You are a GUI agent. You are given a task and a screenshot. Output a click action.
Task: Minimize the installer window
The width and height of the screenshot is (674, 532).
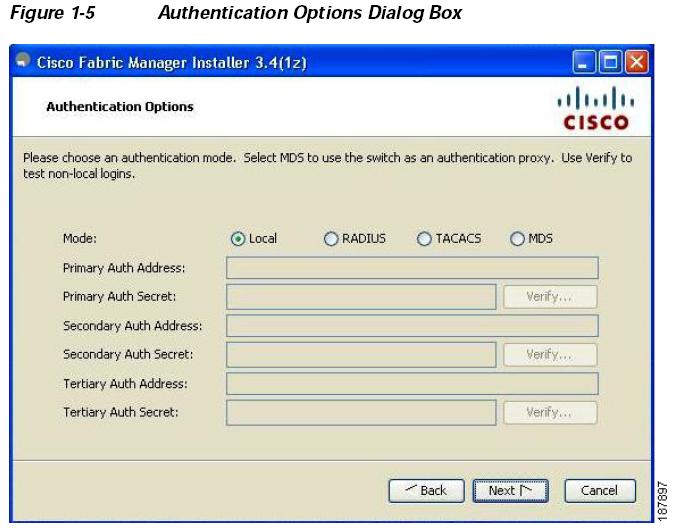pyautogui.click(x=584, y=62)
